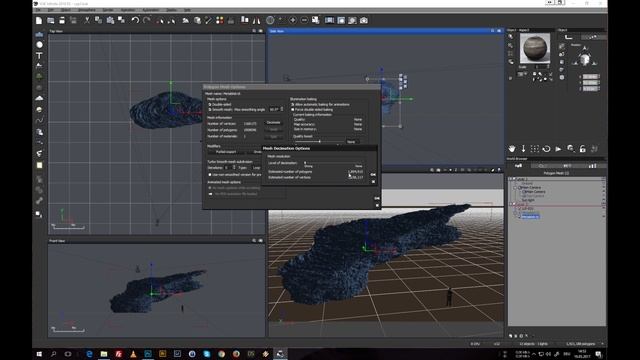Click the four colored squares toolbar icon
The width and height of the screenshot is (640, 360).
pyautogui.click(x=220, y=20)
